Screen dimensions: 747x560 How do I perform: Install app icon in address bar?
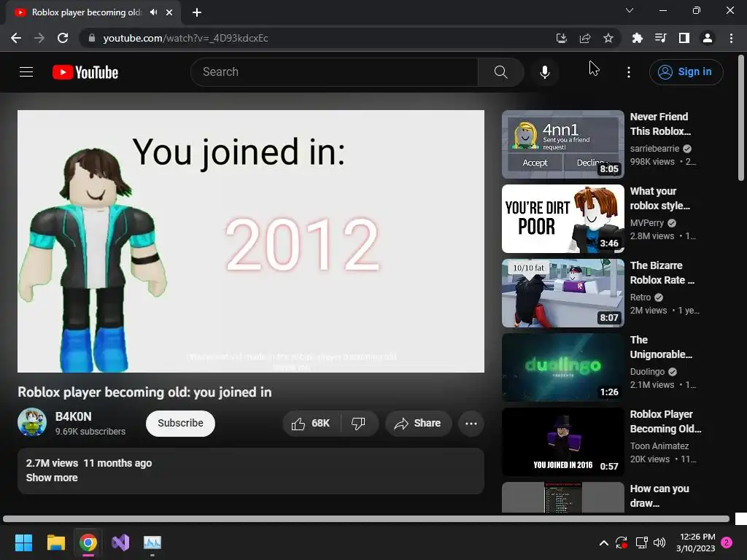coord(562,38)
